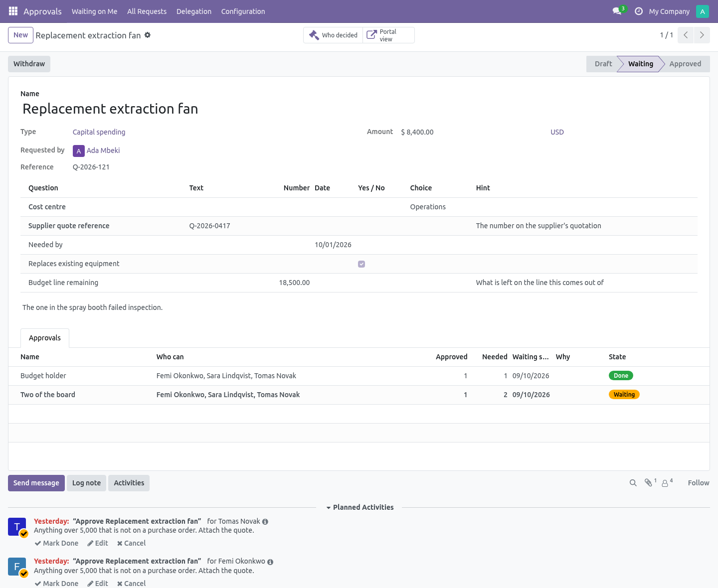This screenshot has height=588, width=718.
Task: Mark Tomas Novak's activity done
Action: pos(56,543)
